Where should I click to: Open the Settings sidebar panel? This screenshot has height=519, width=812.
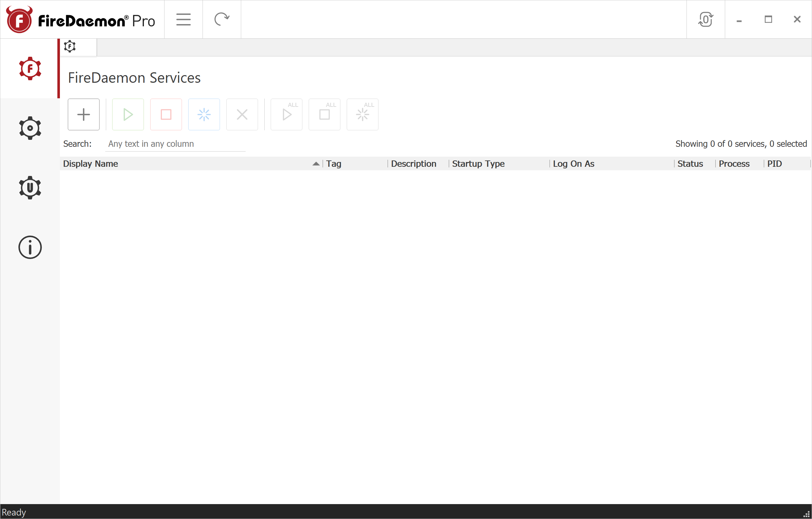click(30, 128)
